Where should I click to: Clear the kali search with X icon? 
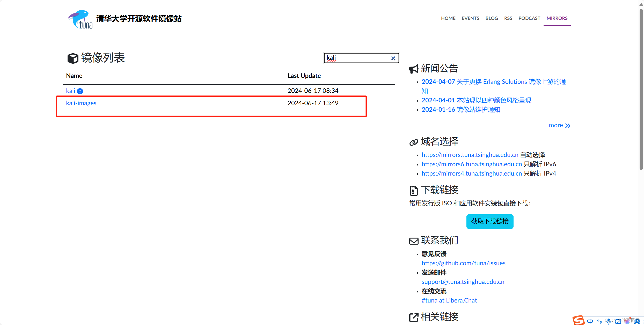tap(393, 58)
